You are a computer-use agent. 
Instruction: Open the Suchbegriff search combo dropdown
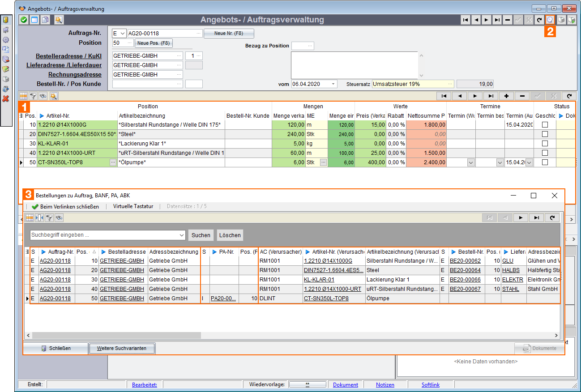(181, 235)
